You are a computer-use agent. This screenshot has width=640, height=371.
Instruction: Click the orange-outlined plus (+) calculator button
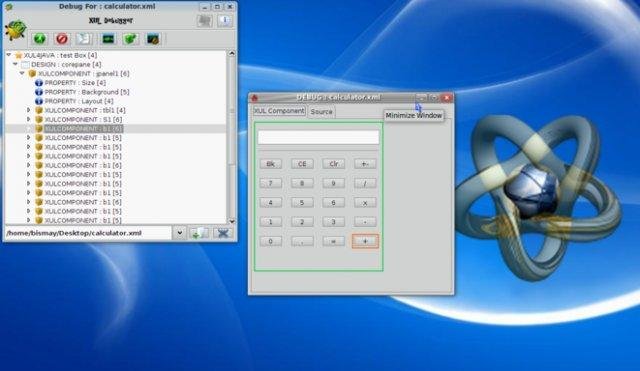pyautogui.click(x=365, y=241)
